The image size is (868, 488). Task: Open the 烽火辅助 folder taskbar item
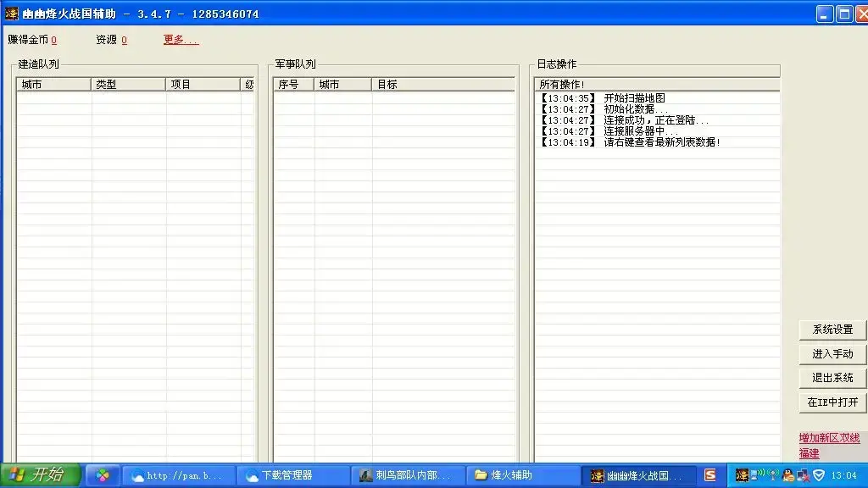522,475
